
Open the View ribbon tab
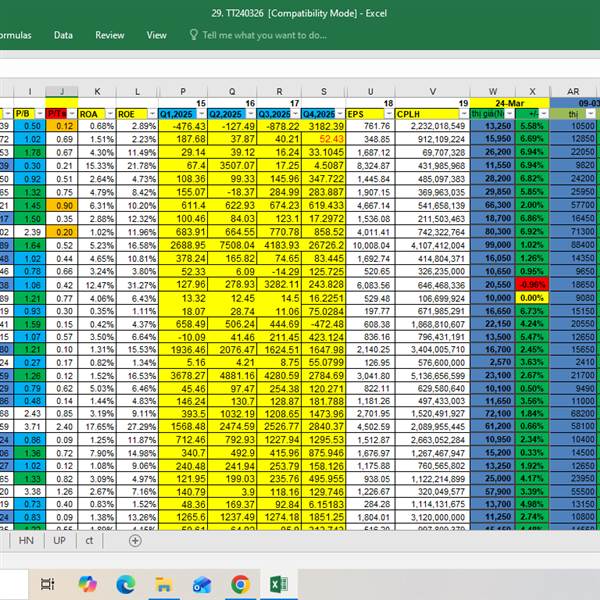157,35
